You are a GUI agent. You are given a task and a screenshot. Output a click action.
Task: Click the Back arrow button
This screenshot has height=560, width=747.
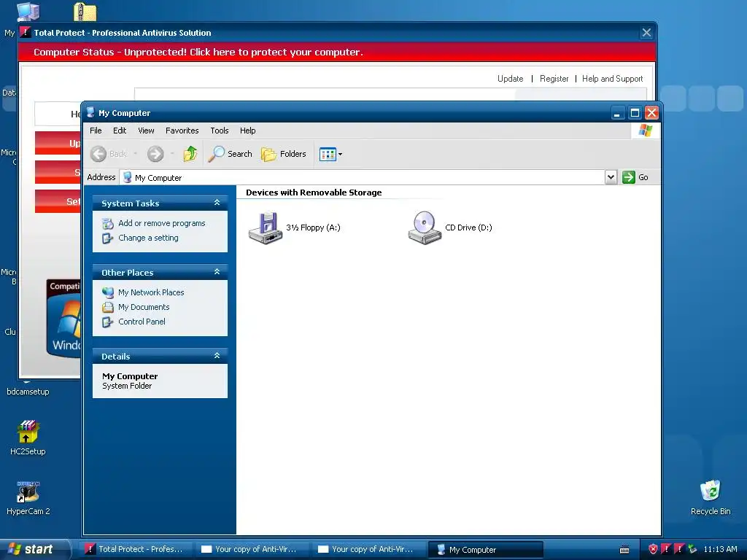tap(98, 154)
